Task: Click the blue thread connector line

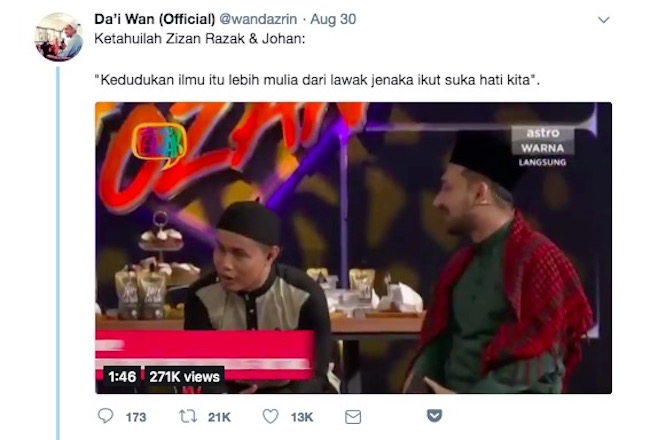Action: coord(58,253)
